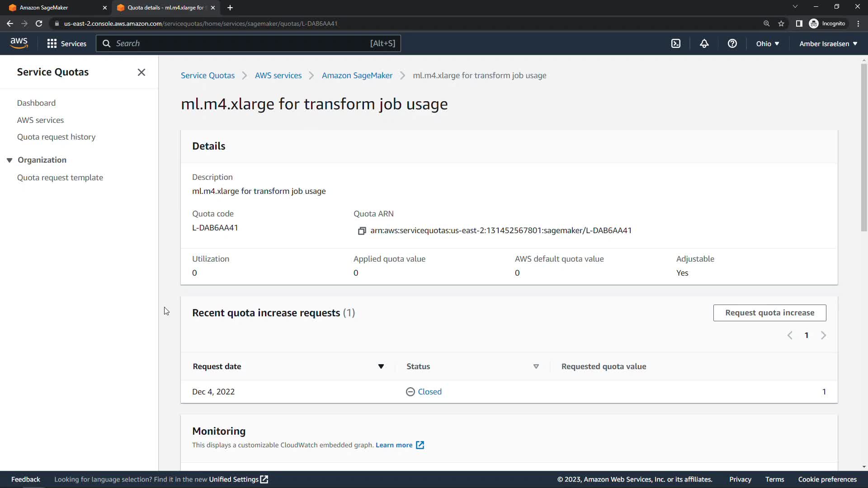Screen dimensions: 868x488
Task: Open AWS CloudShell icon in top bar
Action: pos(675,43)
